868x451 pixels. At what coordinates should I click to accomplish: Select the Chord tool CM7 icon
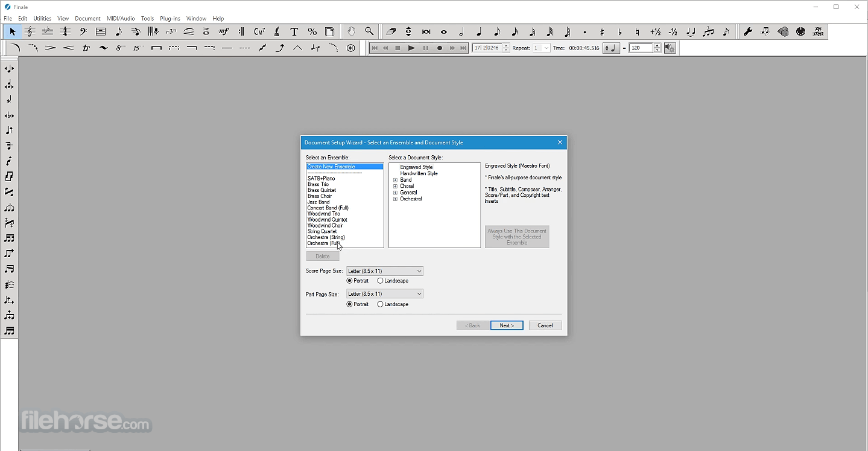click(259, 31)
